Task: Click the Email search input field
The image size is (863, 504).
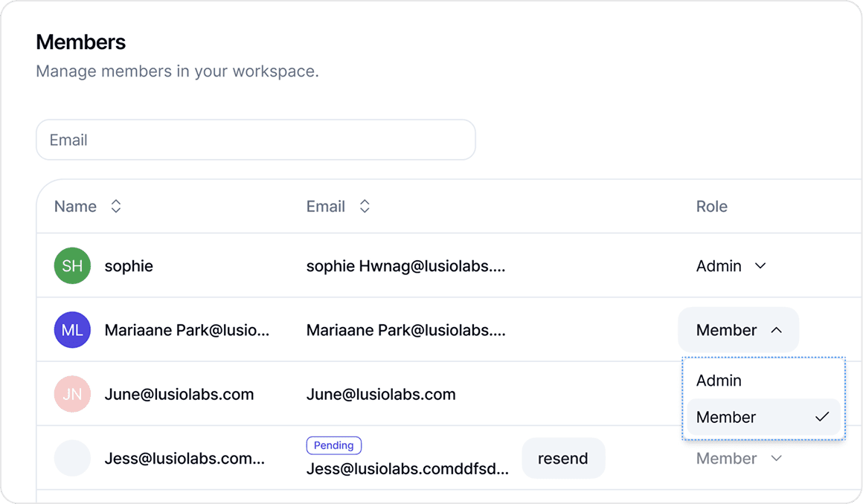Action: pyautogui.click(x=256, y=140)
